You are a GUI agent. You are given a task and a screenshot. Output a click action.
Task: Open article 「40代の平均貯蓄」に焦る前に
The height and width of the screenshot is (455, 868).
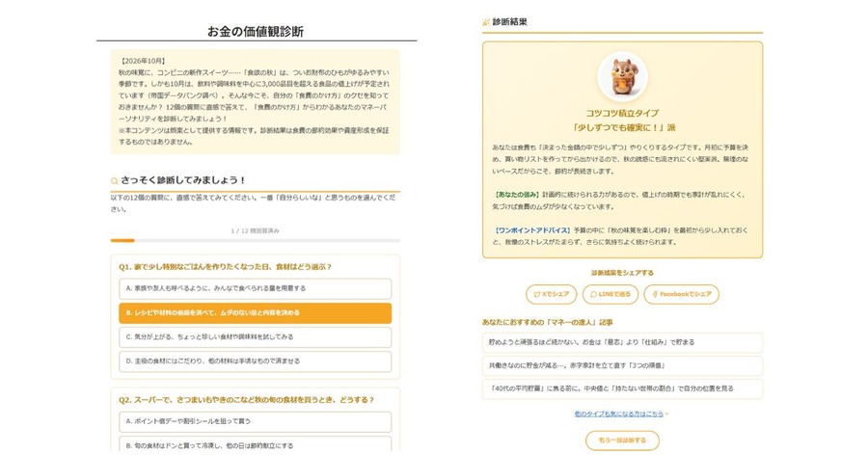[622, 388]
